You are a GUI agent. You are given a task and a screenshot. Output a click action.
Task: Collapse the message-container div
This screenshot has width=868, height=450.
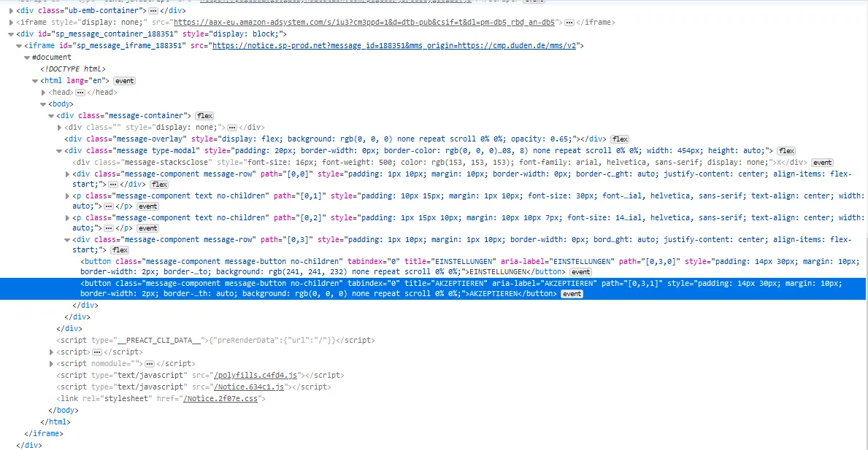coord(51,115)
